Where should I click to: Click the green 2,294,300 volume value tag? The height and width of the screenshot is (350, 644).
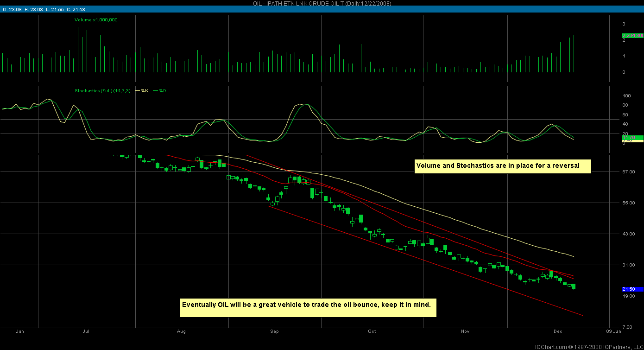[632, 36]
